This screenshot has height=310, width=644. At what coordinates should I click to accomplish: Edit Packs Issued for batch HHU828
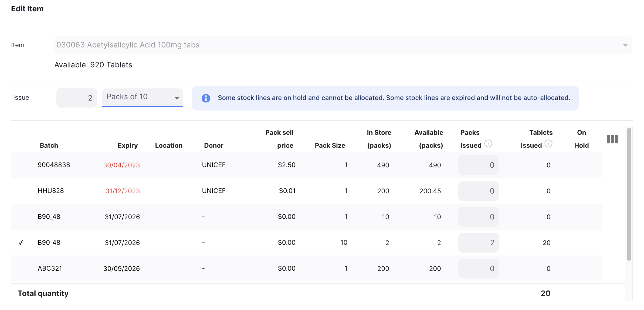478,191
